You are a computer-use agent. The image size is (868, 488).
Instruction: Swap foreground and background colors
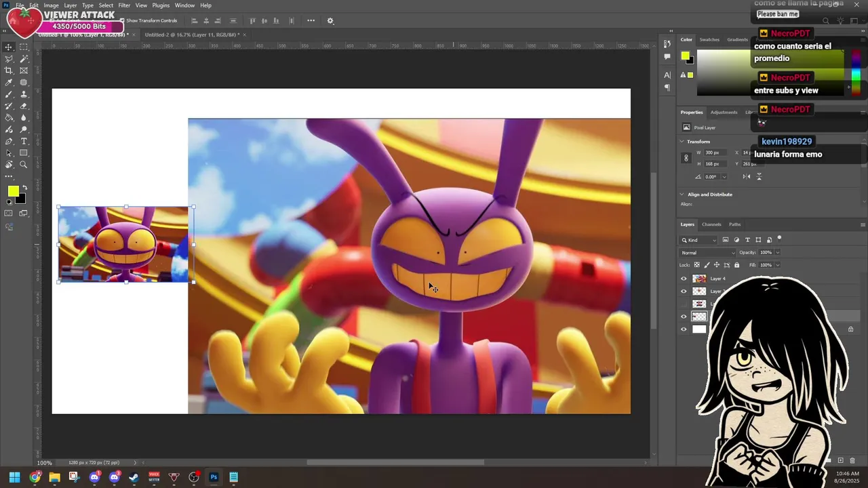24,188
